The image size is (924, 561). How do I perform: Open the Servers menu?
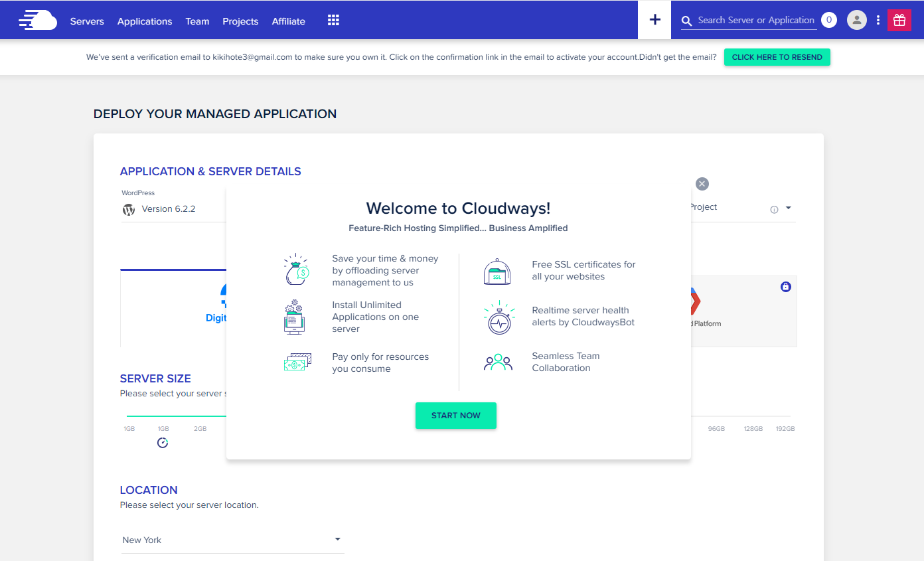coord(87,21)
